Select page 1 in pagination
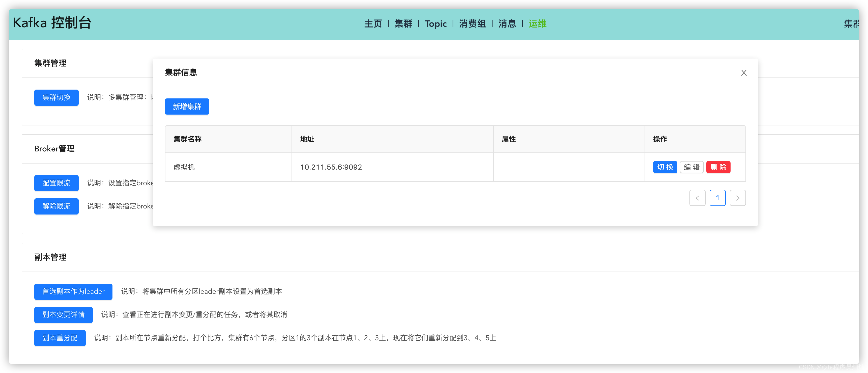 717,198
